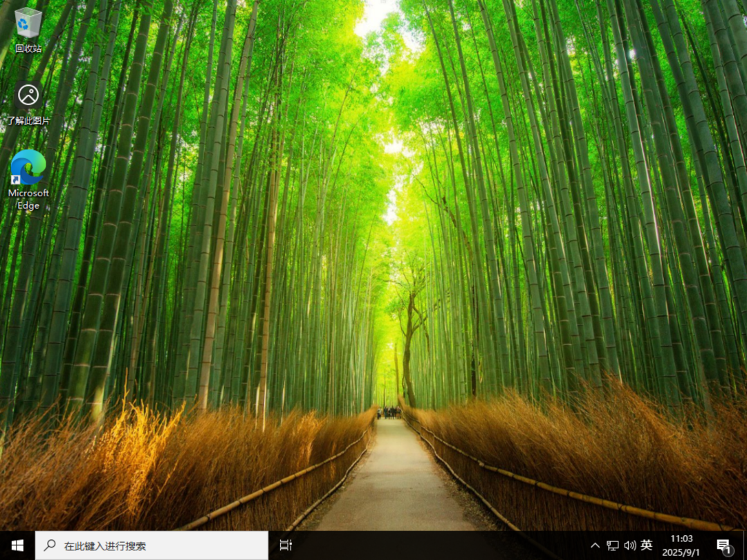Select the Recycle Bin desktop icon
The height and width of the screenshot is (560, 747).
tap(28, 30)
